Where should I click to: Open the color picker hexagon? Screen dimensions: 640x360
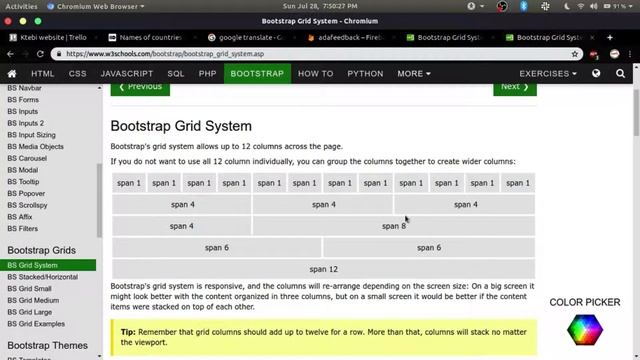tap(584, 330)
